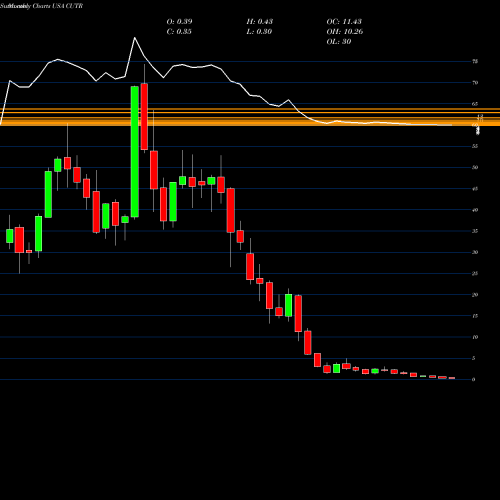500x500 pixels.
Task: Click the 30 price axis label
Action: (x=475, y=252)
